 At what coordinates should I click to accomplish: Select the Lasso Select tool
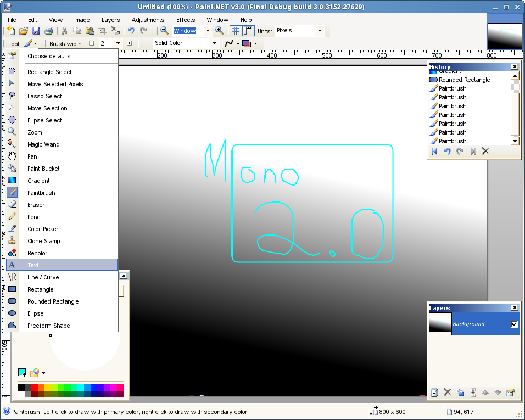(62, 96)
